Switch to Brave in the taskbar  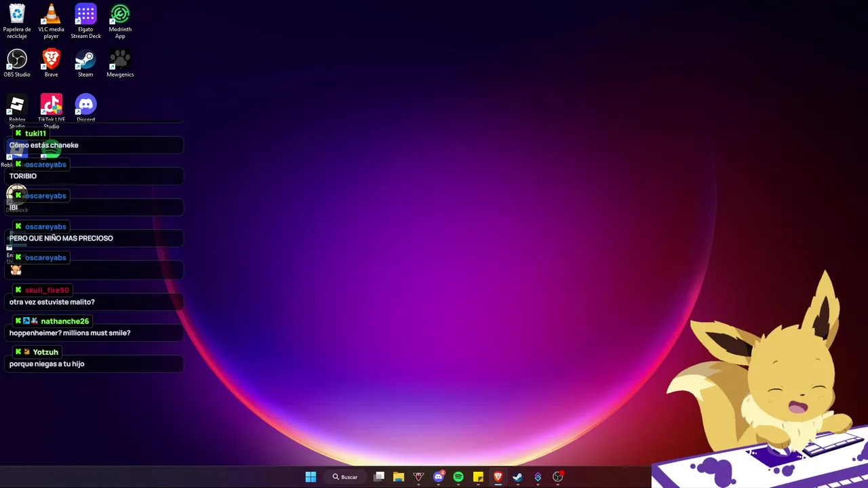pyautogui.click(x=498, y=477)
